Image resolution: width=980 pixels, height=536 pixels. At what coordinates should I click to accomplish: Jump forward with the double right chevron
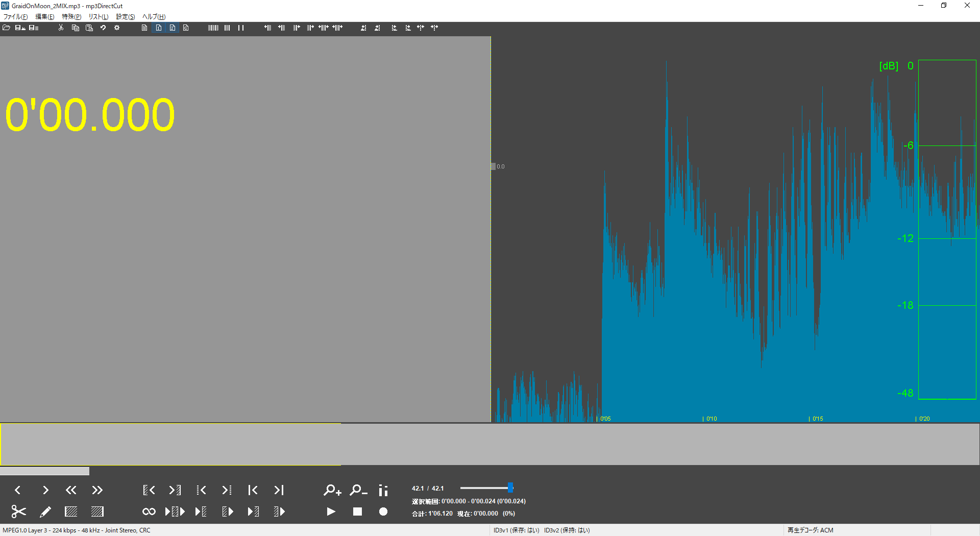(97, 490)
